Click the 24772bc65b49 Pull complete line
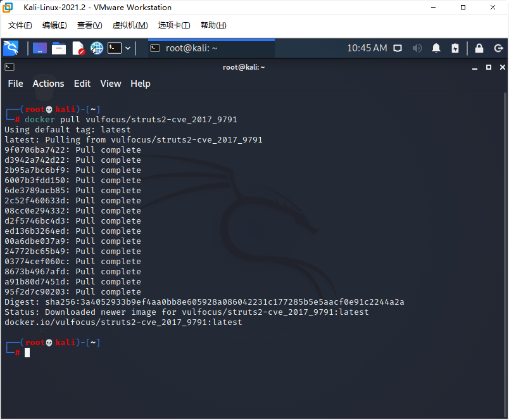The image size is (509, 420). pos(73,251)
